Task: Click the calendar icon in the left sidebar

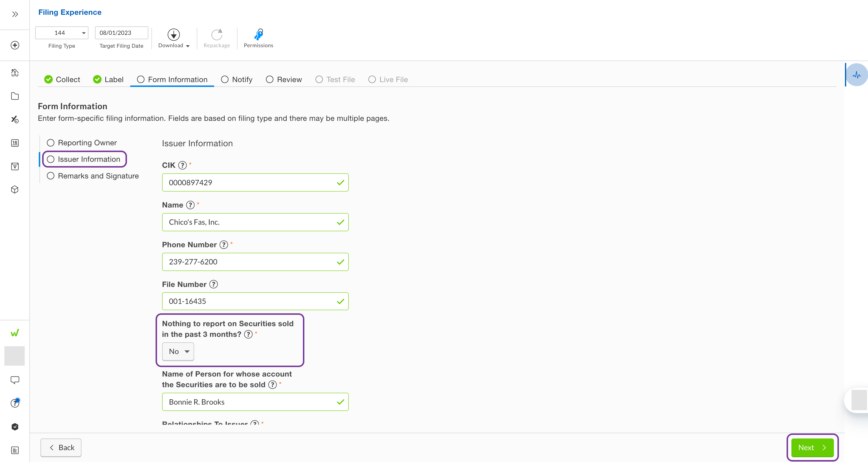Action: (15, 143)
